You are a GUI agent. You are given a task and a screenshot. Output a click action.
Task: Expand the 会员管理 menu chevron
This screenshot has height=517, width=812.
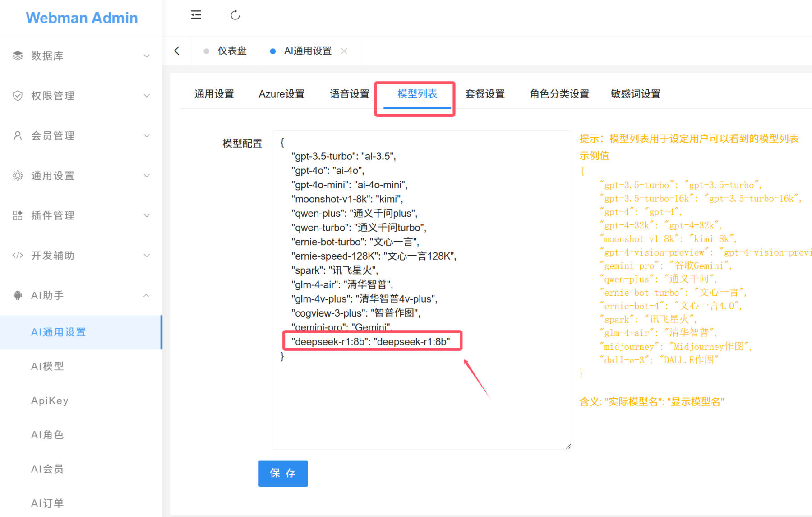[147, 136]
